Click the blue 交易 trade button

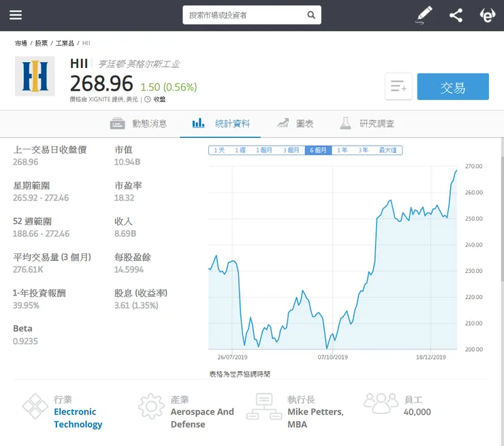[x=453, y=86]
